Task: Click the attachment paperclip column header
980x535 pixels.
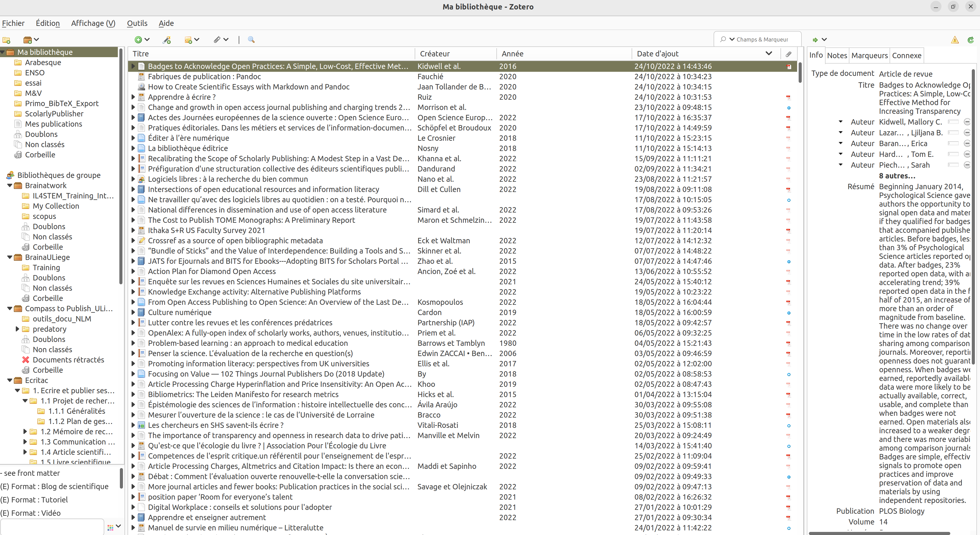Action: 789,54
